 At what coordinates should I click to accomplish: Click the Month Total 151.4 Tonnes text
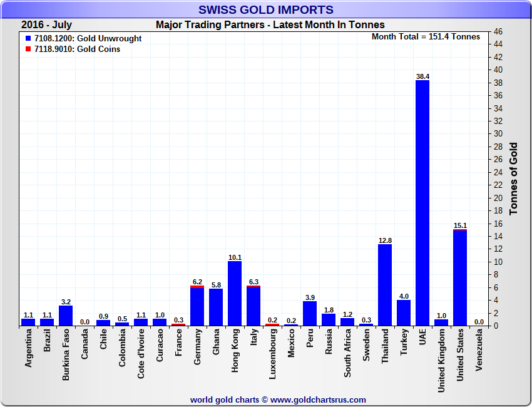[426, 37]
